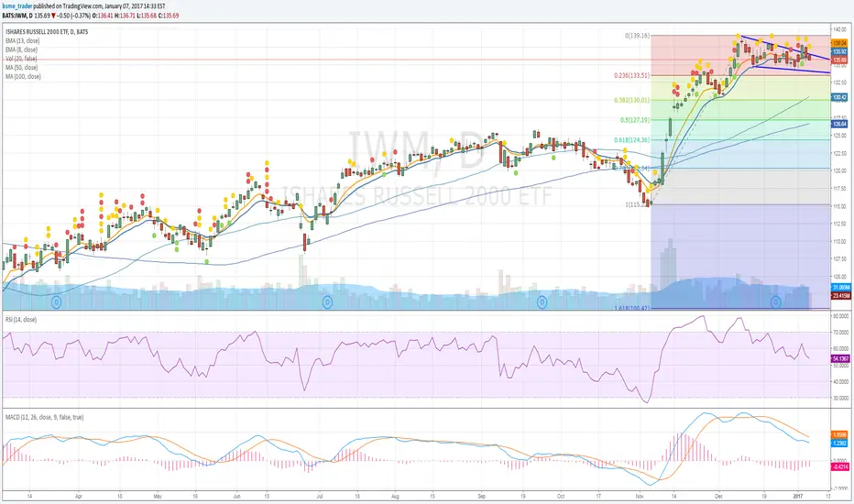Click the Jun label on time axis
This screenshot has height=504, width=854.
click(236, 497)
